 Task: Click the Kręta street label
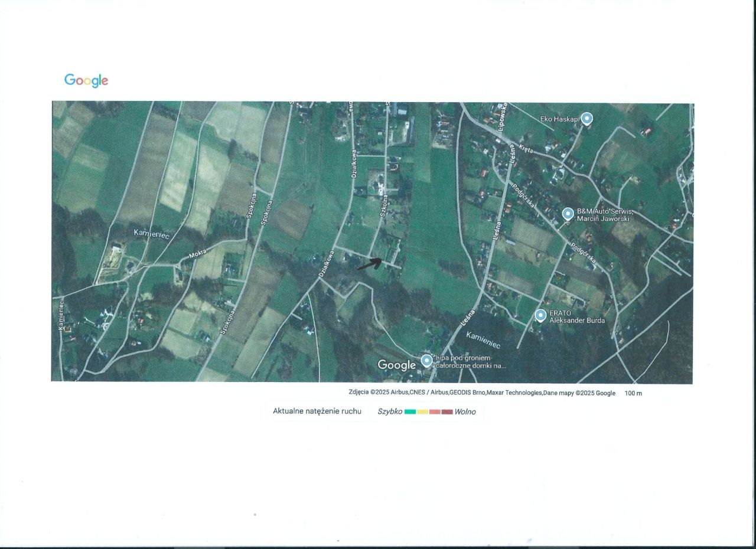526,149
